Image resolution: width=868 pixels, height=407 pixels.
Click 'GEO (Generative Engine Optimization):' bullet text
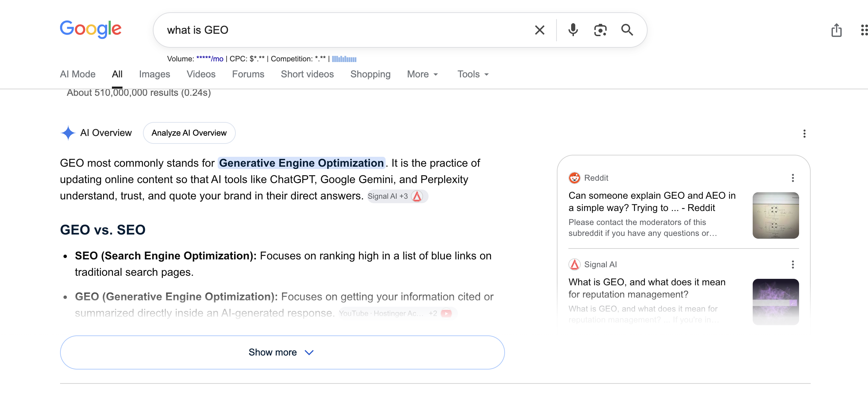[x=176, y=297]
